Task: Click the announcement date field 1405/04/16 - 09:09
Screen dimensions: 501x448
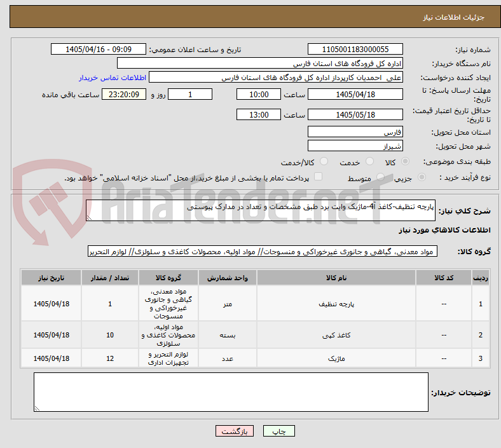Action: (x=99, y=49)
